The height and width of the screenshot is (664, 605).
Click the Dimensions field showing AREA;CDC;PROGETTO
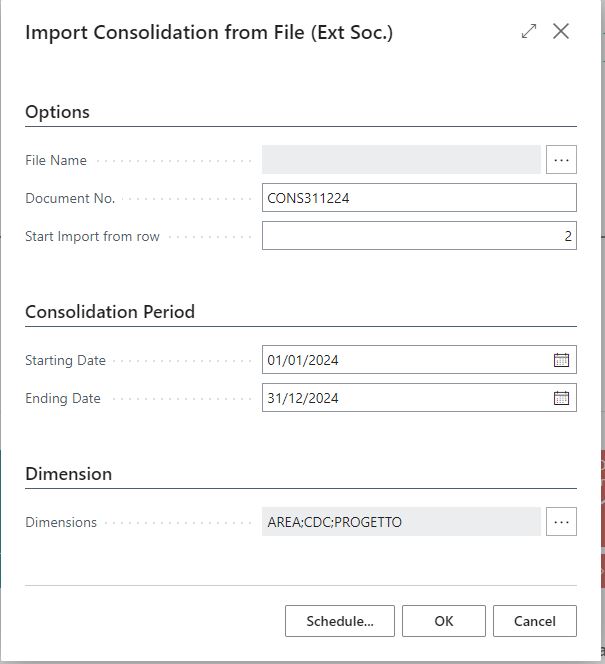tap(401, 522)
